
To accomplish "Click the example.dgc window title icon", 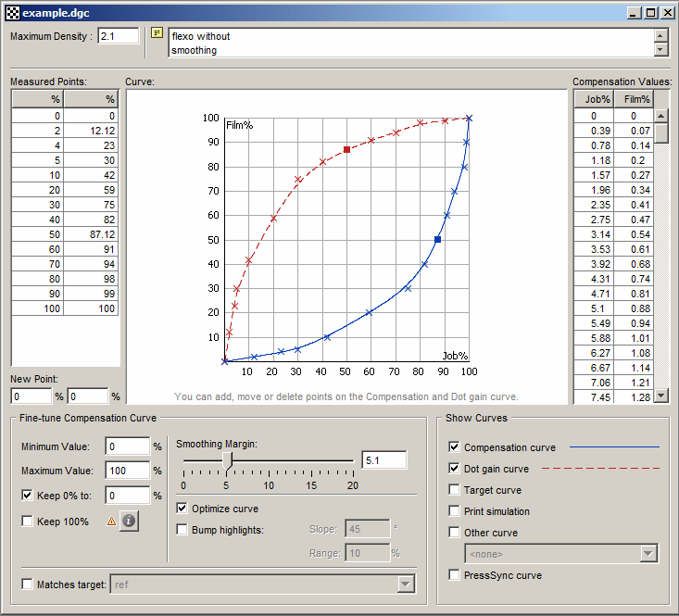I will pyautogui.click(x=13, y=13).
